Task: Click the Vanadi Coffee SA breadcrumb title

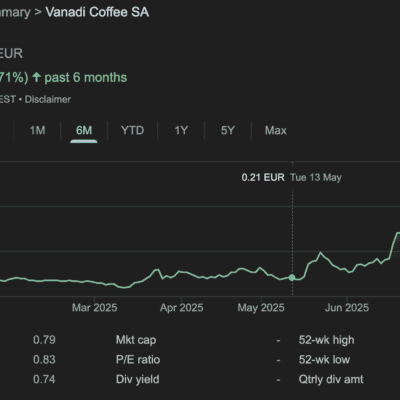Action: click(97, 12)
